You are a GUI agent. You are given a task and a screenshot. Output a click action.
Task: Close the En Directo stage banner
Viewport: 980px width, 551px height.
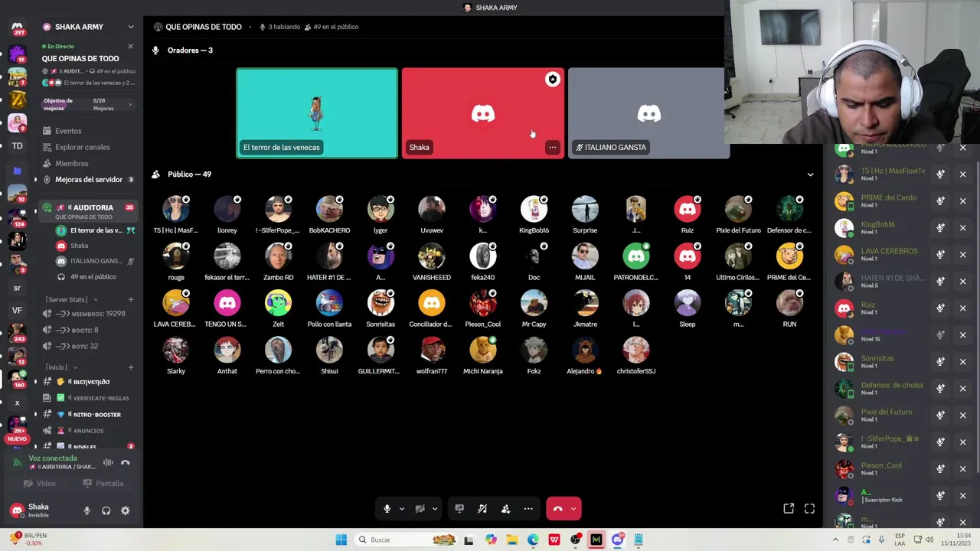tap(130, 47)
